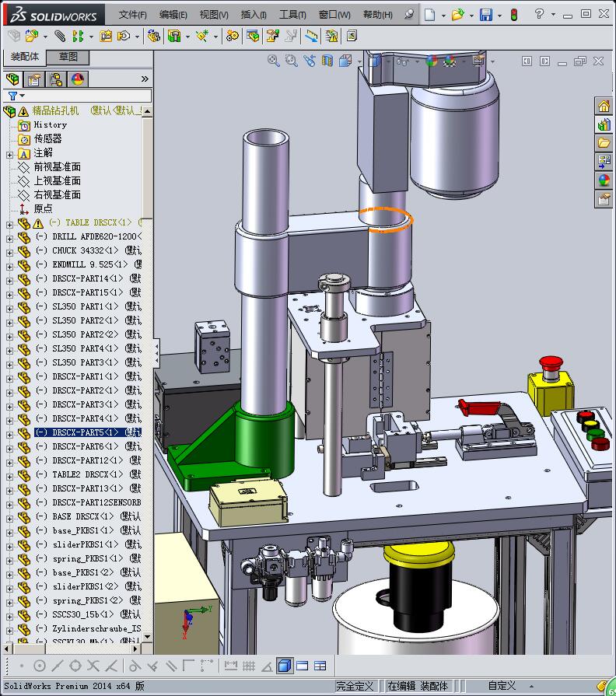Switch to the 装配体 tab

point(25,57)
